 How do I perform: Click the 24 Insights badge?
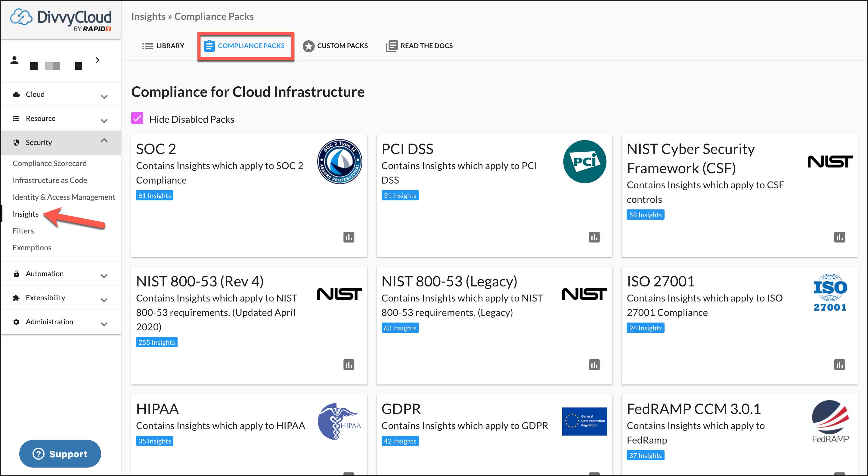point(645,328)
